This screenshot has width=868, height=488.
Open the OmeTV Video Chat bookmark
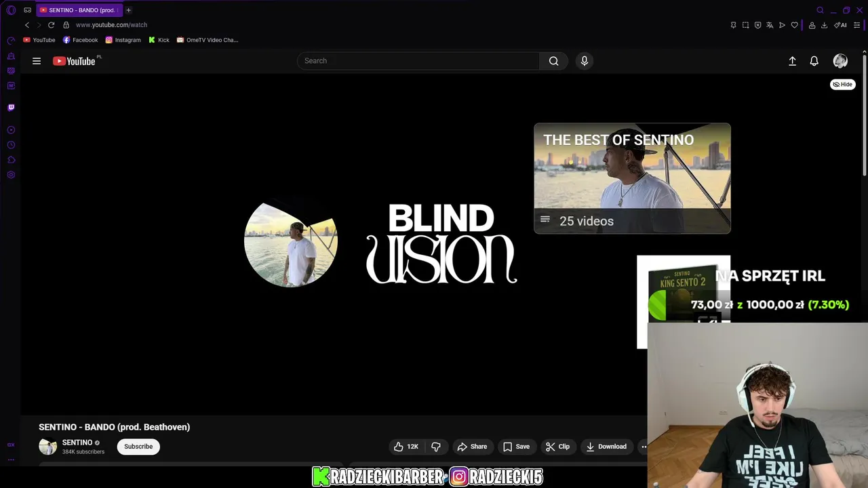pyautogui.click(x=207, y=40)
